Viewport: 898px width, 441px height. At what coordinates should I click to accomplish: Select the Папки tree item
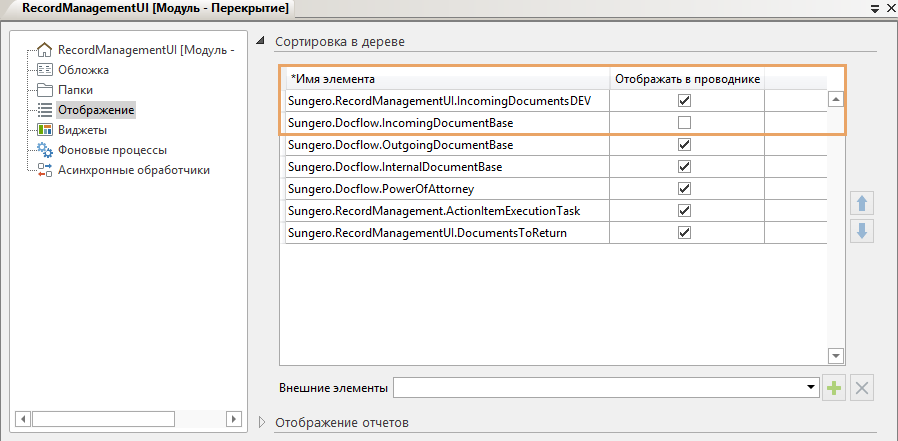[x=75, y=90]
